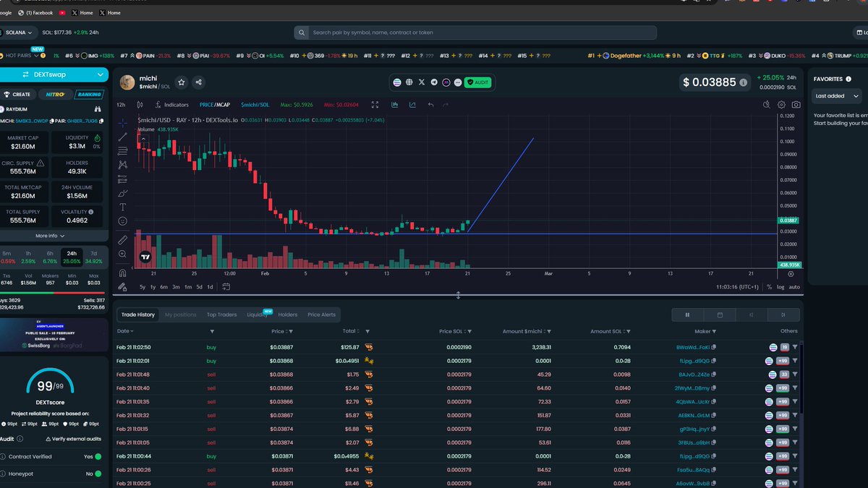Toggle $michi/SOL pair denomination
The height and width of the screenshot is (488, 868).
[255, 105]
